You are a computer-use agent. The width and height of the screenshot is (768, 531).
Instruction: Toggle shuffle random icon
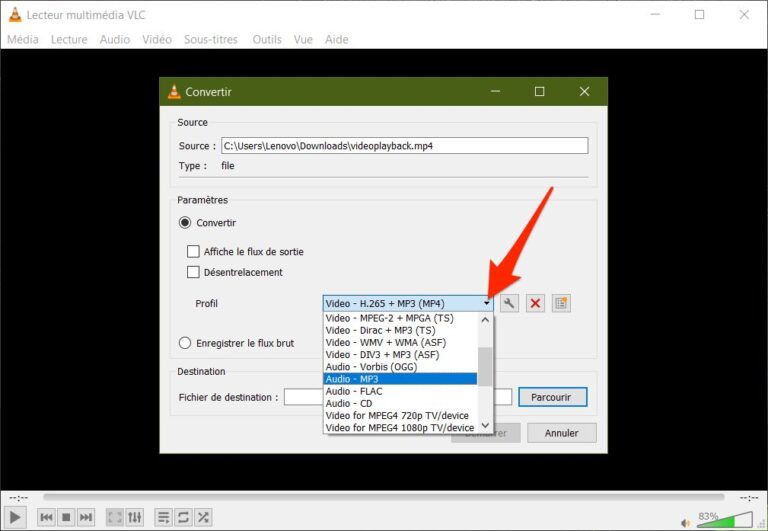(x=203, y=517)
